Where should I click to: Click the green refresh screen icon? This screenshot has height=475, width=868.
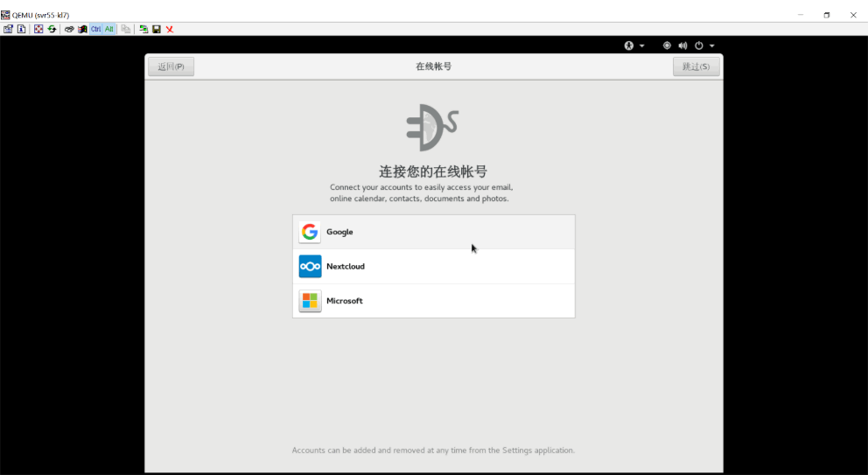[x=52, y=29]
